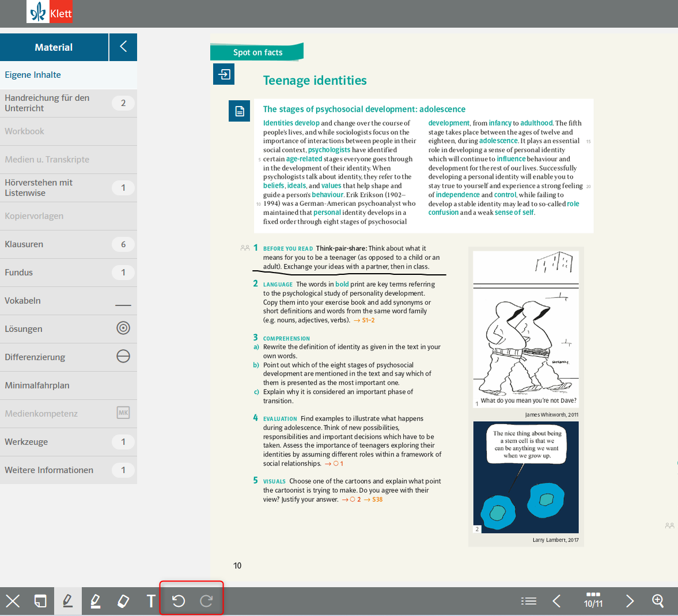Open the document icon beside the text box

[239, 111]
